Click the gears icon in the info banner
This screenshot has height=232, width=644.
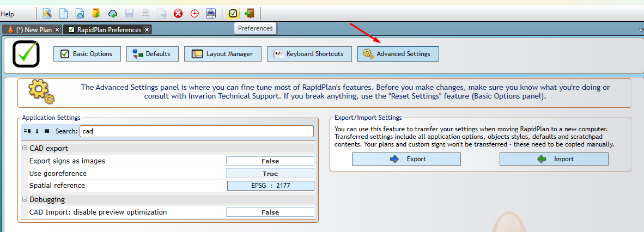point(41,93)
